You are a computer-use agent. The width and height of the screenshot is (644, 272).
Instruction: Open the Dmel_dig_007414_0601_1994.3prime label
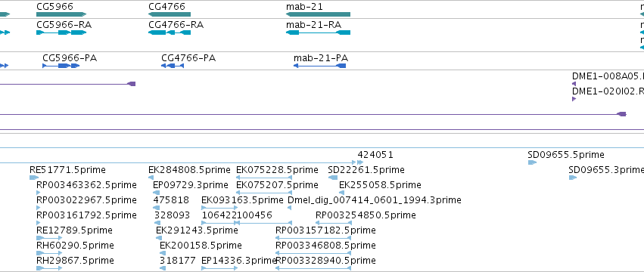tap(374, 199)
